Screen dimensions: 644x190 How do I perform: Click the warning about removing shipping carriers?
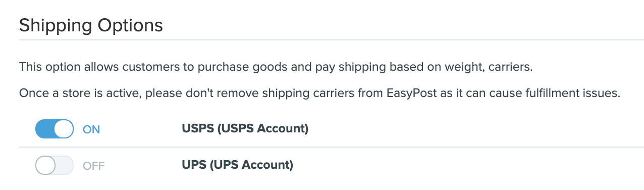(319, 93)
